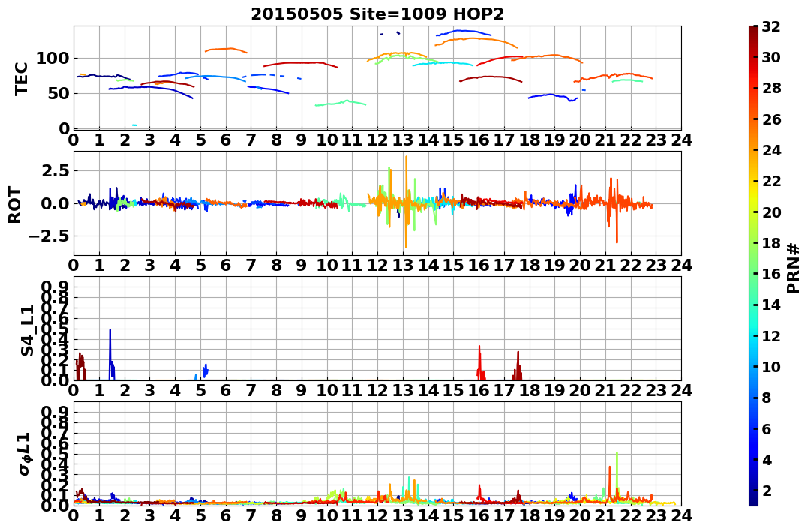Click the red S4_L1 peak at hour 16
The width and height of the screenshot is (808, 532).
(479, 363)
